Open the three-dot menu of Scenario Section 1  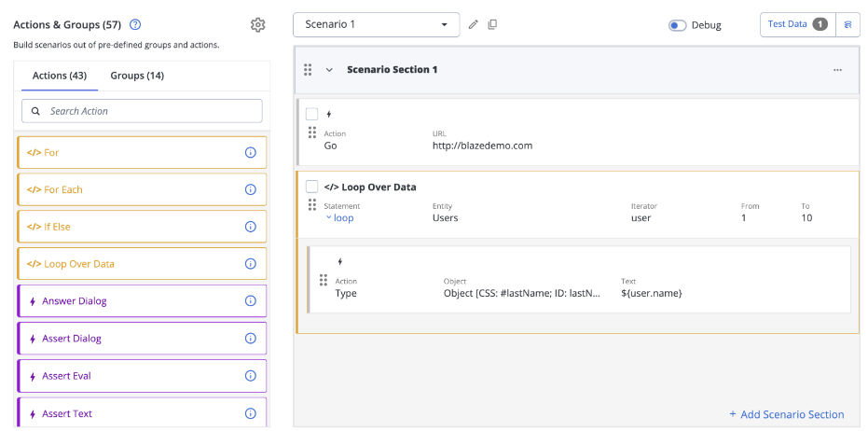coord(837,70)
